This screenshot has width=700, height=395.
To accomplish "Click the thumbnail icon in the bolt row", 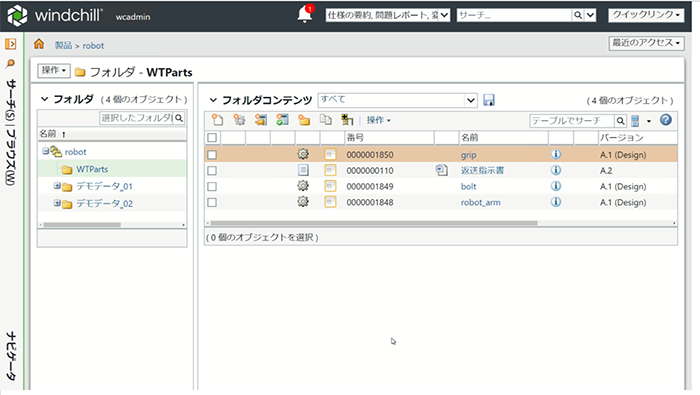I will click(330, 186).
